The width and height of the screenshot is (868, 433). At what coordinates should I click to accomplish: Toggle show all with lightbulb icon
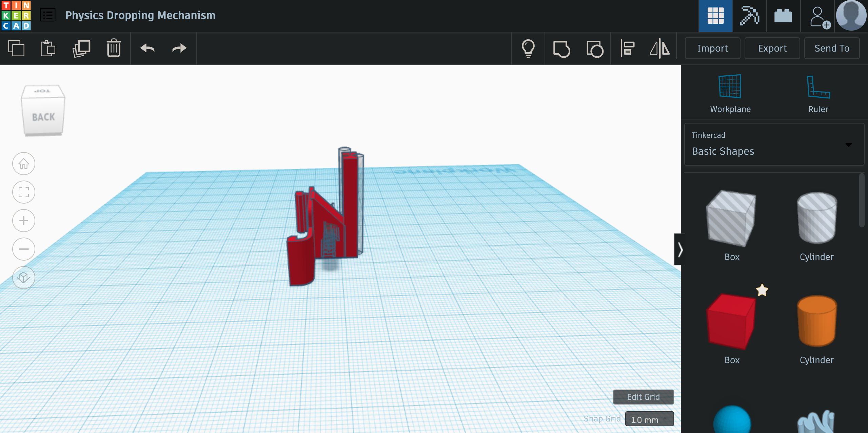click(x=528, y=48)
